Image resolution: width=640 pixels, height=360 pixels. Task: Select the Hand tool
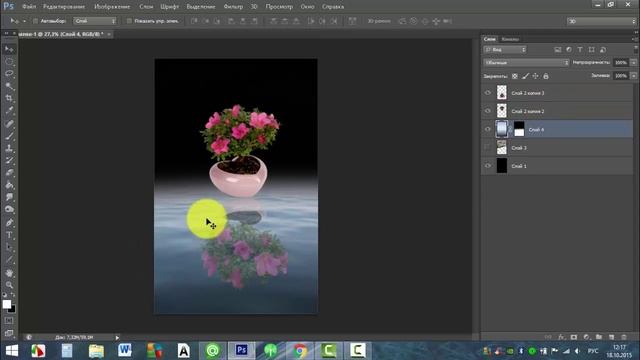tap(9, 273)
